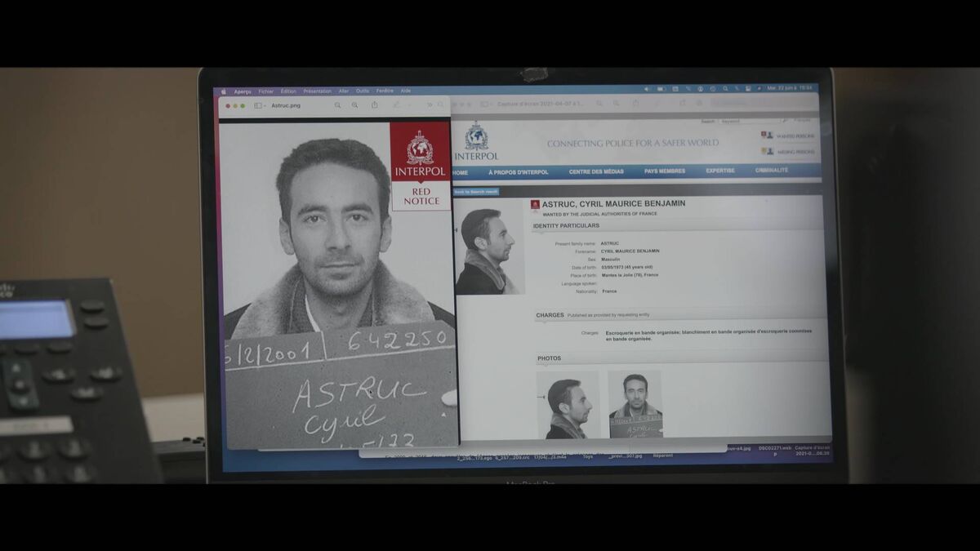Open the markup pen dropdown arrow
Screen dimensions: 980x551
(409, 105)
